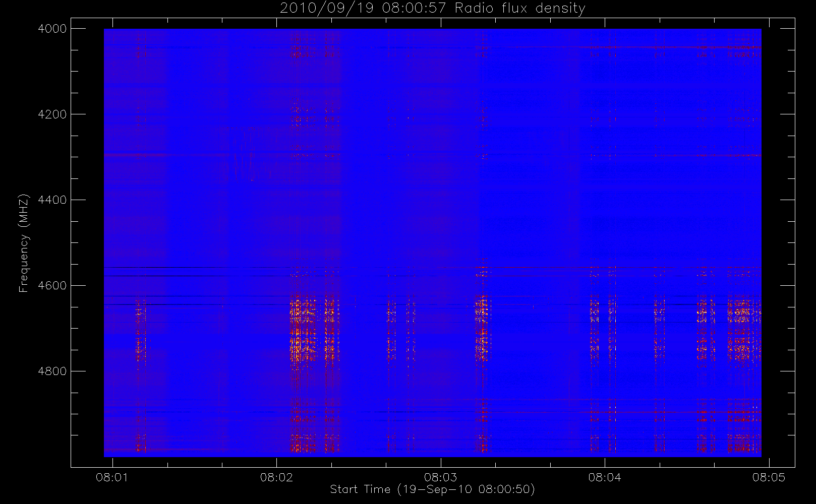This screenshot has width=816, height=504.
Task: Click the "Frequency (MHZ)" y-axis label
Action: coord(24,243)
